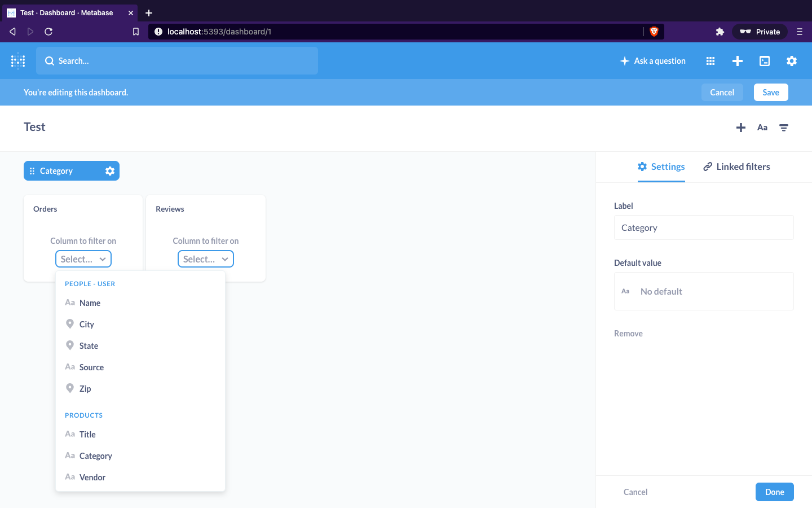Click the site info icon before localhost
812x508 pixels.
coord(158,32)
